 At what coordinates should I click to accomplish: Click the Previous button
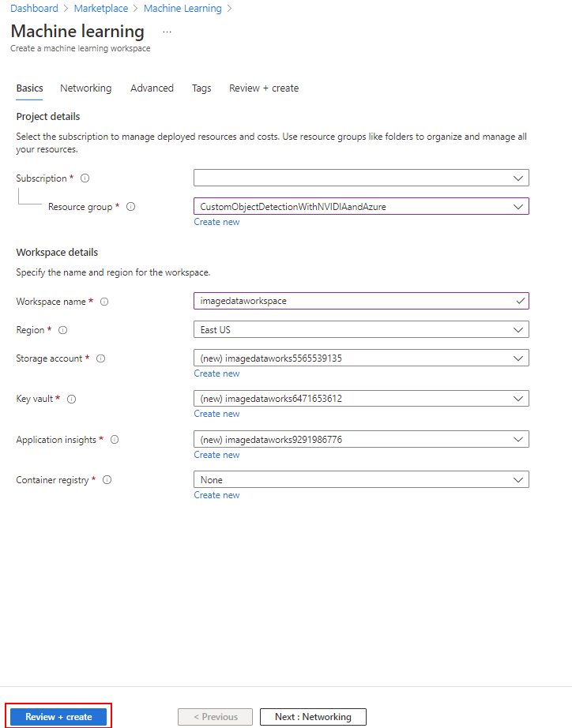(216, 717)
